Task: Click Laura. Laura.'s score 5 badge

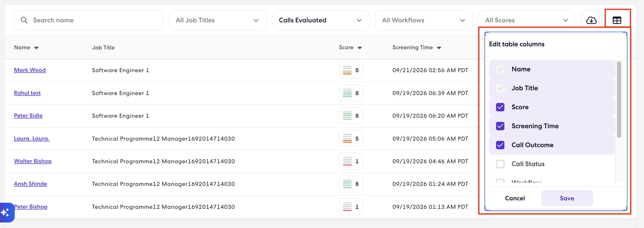Action: (351, 138)
